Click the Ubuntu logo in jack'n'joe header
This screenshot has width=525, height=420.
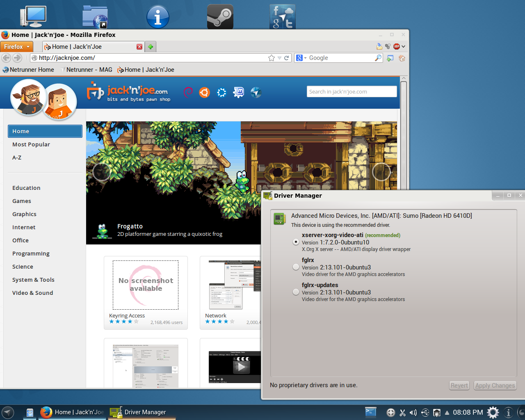tap(204, 92)
